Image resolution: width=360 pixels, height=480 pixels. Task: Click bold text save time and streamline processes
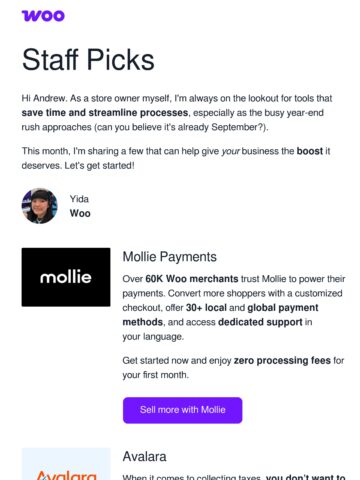[x=105, y=113]
